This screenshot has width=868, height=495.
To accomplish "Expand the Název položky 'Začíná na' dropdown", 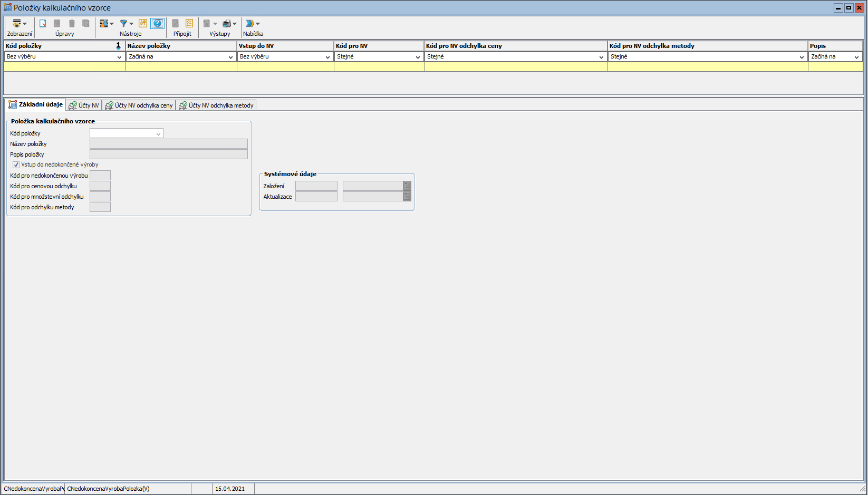I will coord(230,57).
